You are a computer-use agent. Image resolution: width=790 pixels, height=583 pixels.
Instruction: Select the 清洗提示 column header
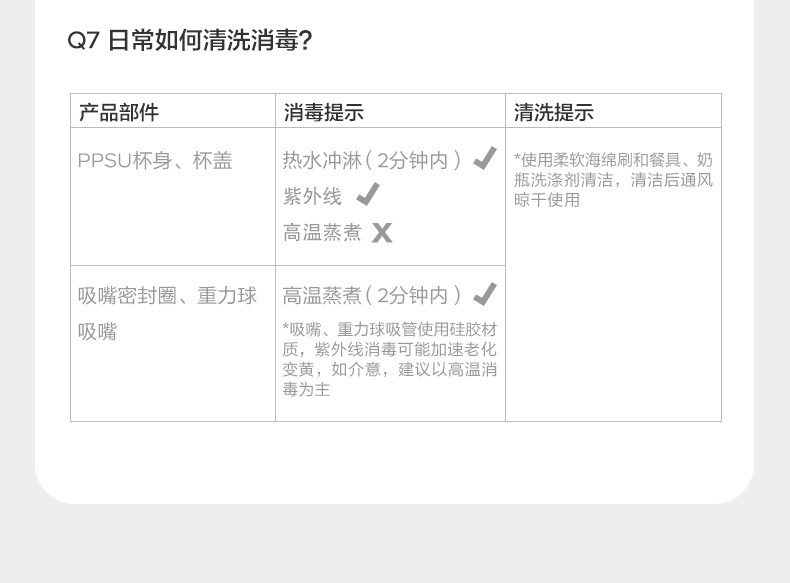point(553,112)
